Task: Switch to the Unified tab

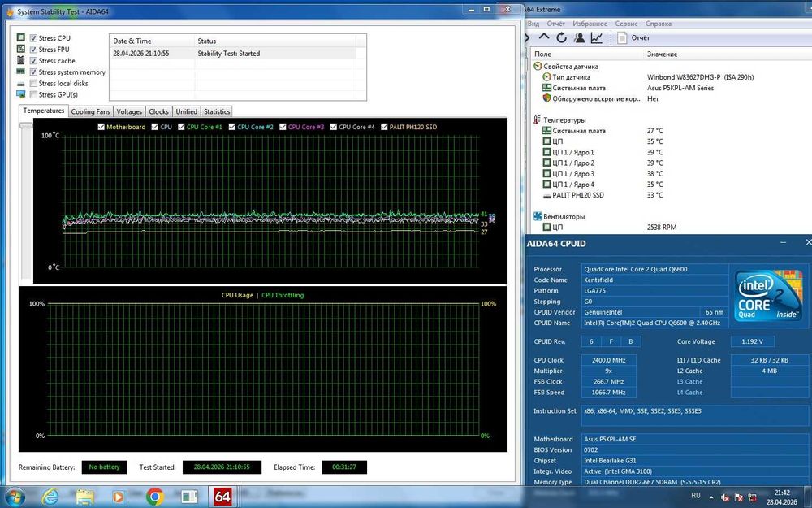Action: (187, 111)
